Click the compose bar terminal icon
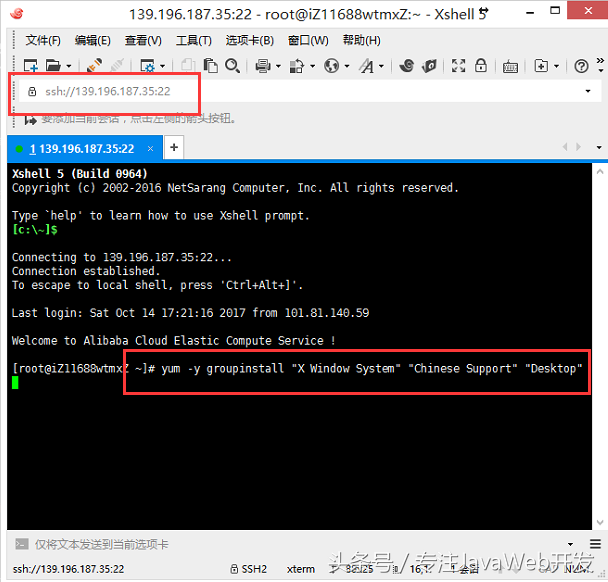Image resolution: width=608 pixels, height=582 pixels. (x=22, y=544)
